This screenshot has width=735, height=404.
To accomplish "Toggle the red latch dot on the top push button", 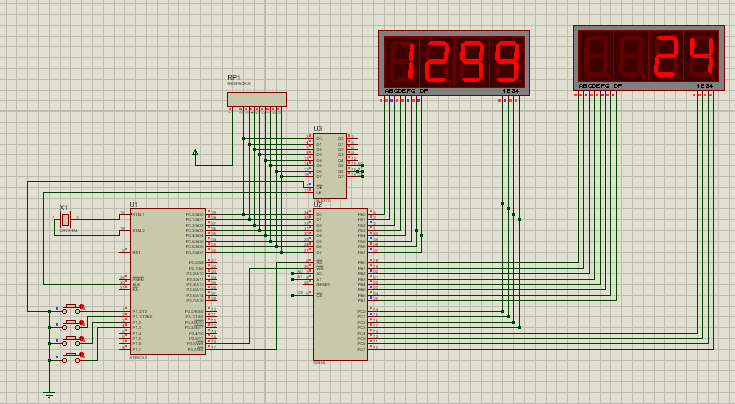I will tap(82, 307).
